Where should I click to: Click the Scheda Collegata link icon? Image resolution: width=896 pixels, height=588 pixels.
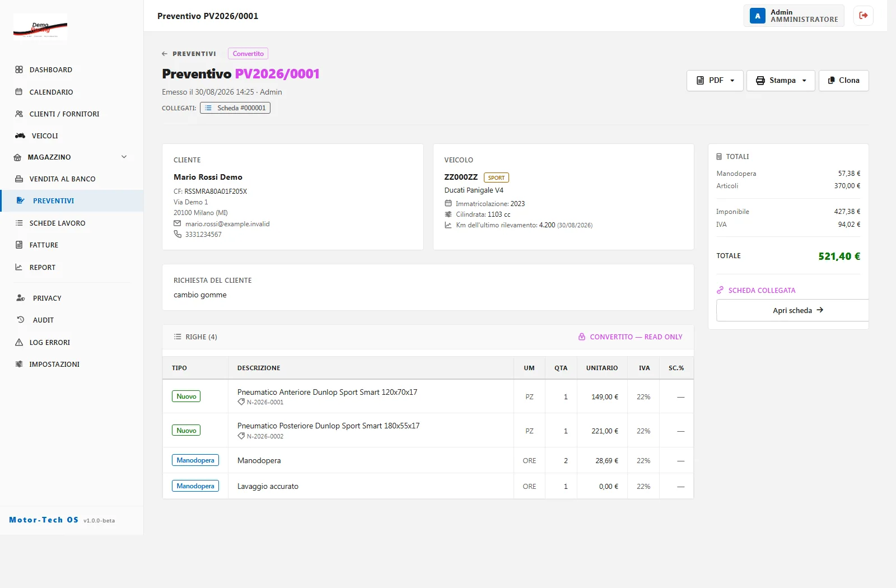tap(720, 290)
